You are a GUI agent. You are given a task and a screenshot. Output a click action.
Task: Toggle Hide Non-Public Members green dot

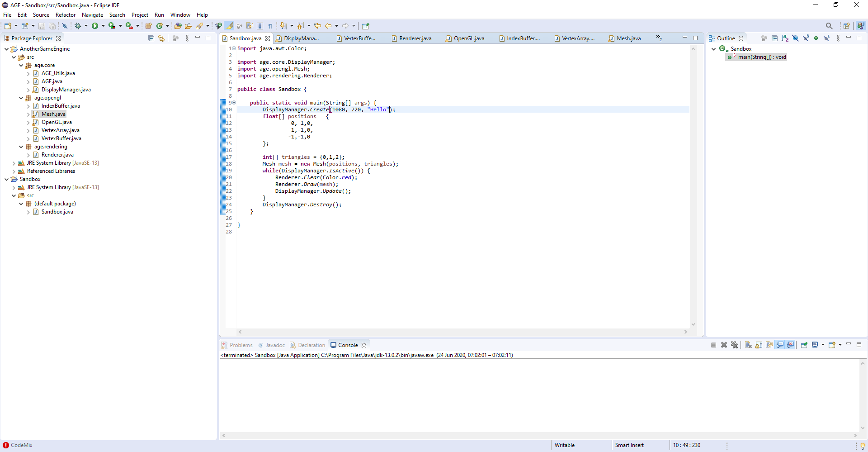pos(816,38)
